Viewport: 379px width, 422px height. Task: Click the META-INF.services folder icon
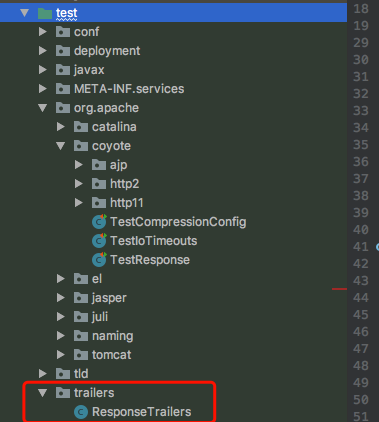click(63, 89)
